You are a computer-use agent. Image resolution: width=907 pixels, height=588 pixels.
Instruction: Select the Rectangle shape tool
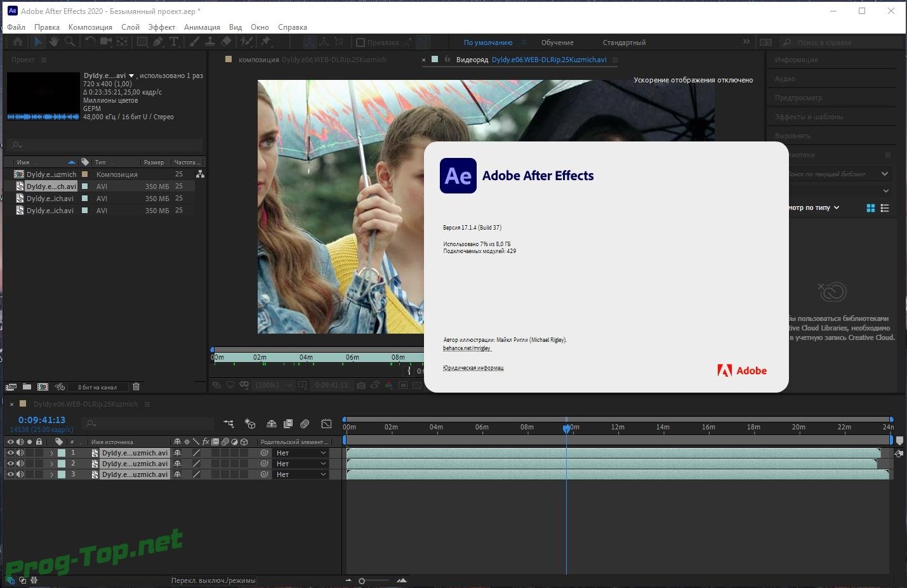click(x=142, y=42)
